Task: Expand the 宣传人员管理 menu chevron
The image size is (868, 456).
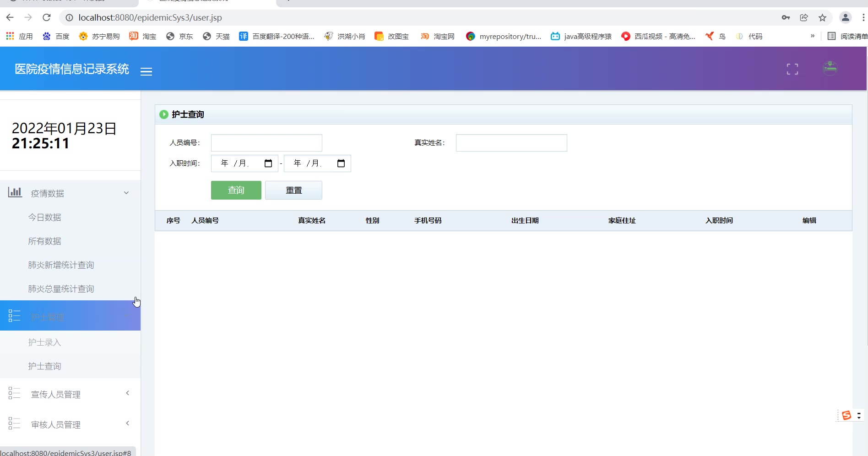Action: 127,393
